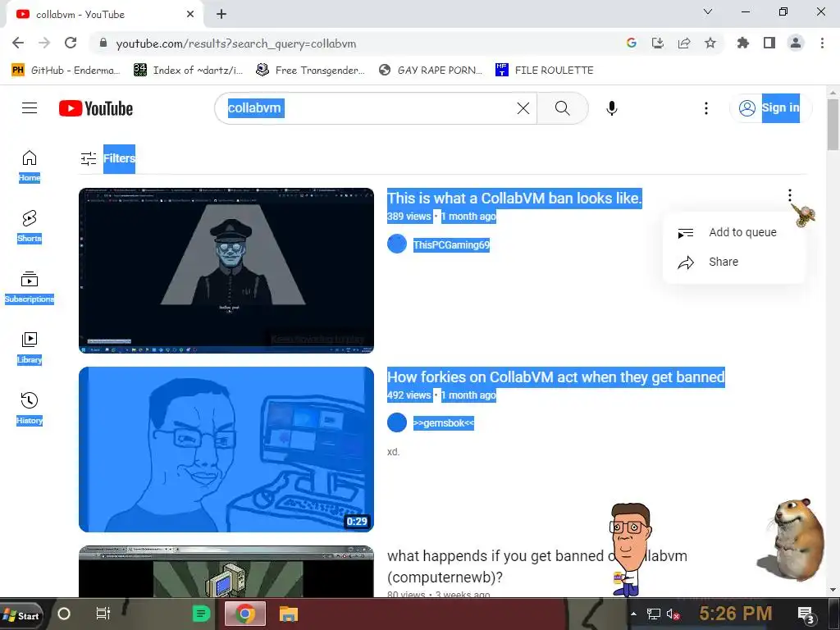Open GitHub - Enderma... bookmark
Screen dimensions: 840x630
pos(66,71)
